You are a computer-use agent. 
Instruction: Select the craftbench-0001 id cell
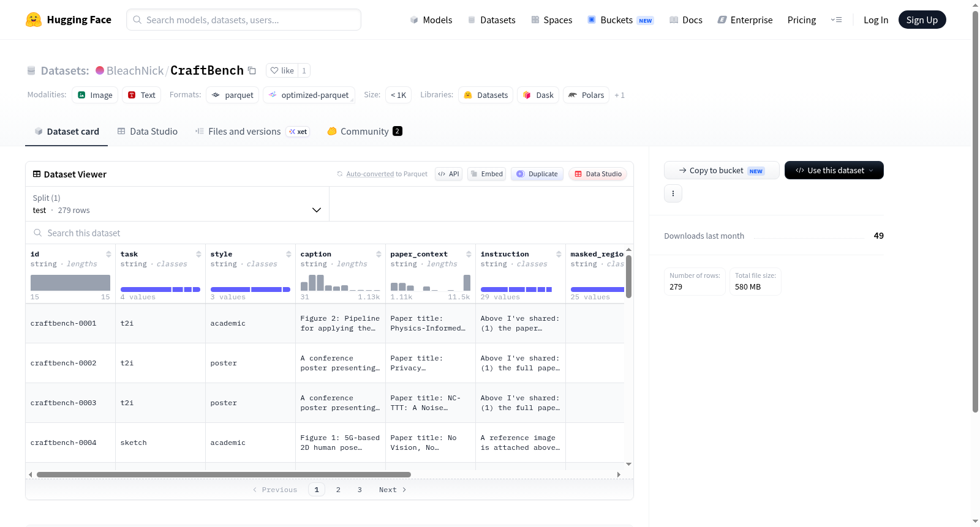(70, 323)
